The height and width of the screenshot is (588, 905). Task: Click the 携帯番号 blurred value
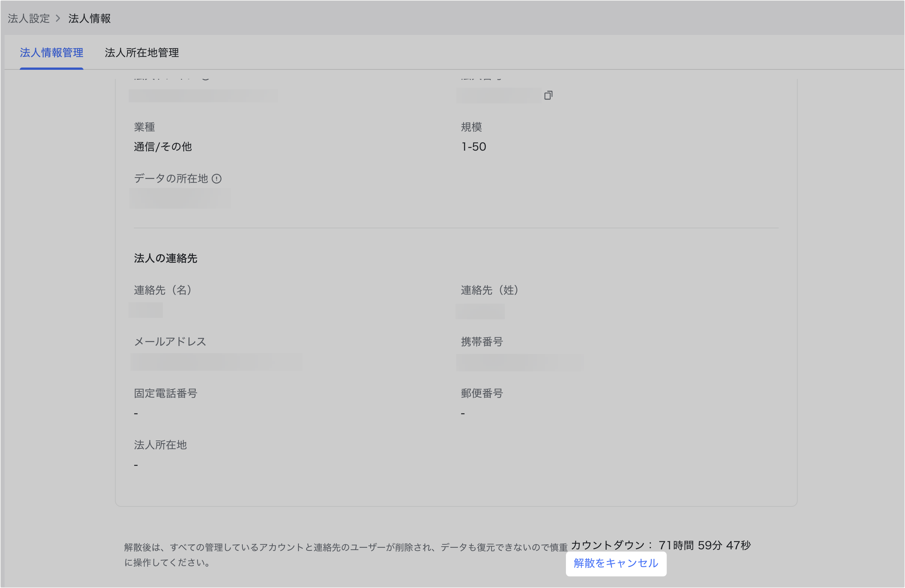(520, 362)
